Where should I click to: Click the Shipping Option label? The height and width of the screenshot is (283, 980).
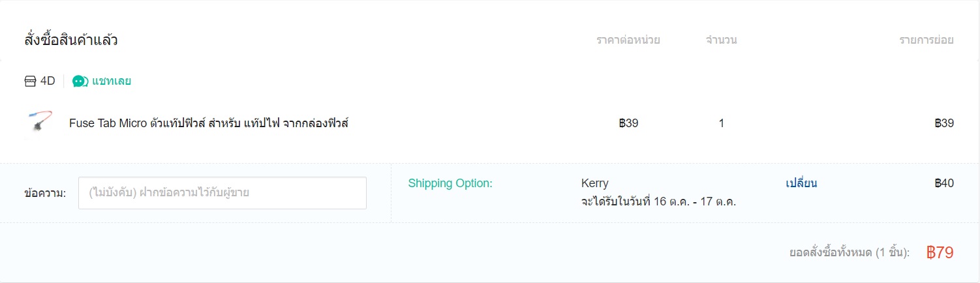[450, 183]
